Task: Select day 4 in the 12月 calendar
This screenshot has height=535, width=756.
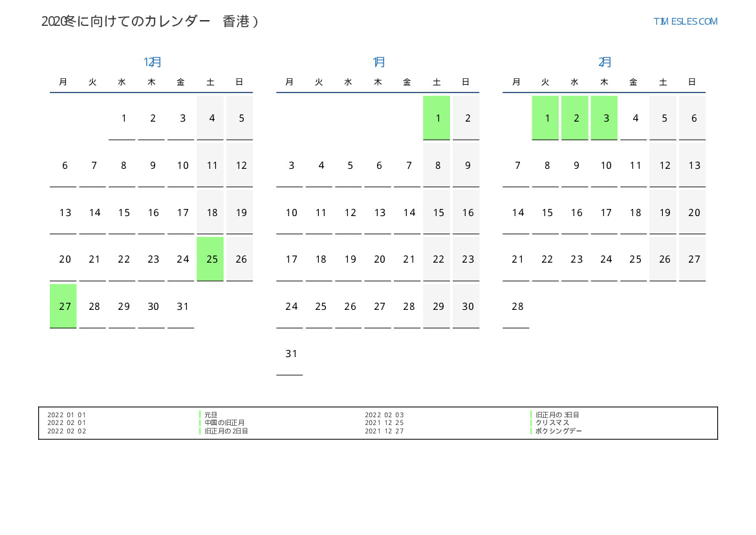Action: pos(210,118)
